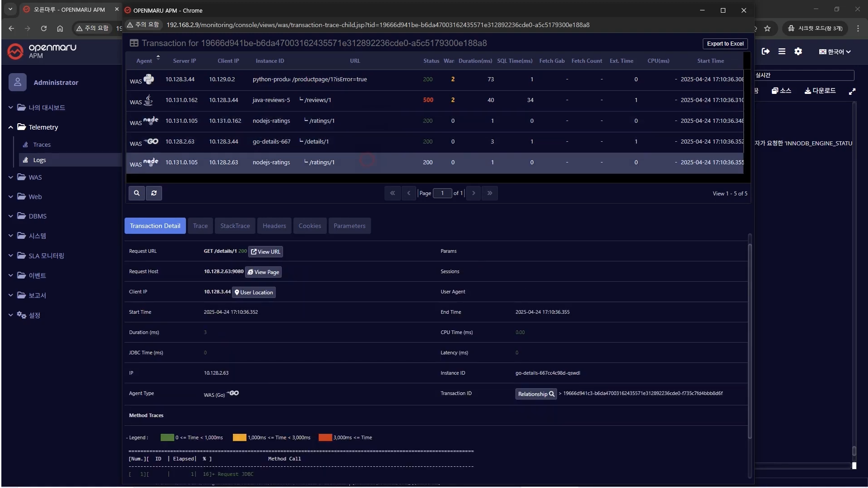Click the Go agent icon in go-details row
868x488 pixels.
click(x=152, y=141)
